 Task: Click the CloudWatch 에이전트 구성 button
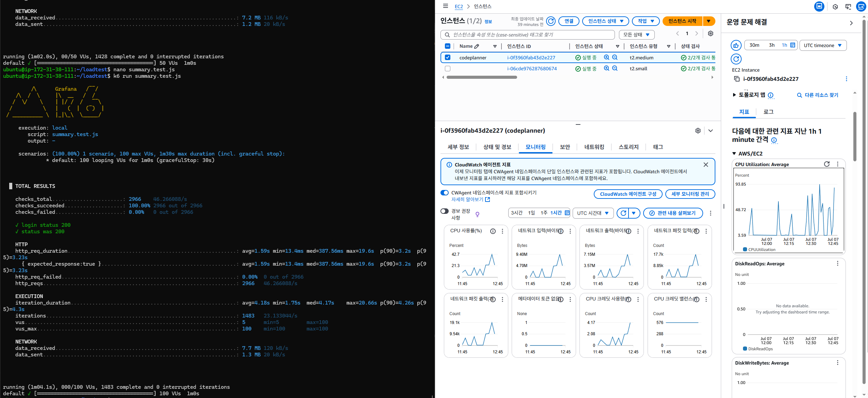click(628, 194)
